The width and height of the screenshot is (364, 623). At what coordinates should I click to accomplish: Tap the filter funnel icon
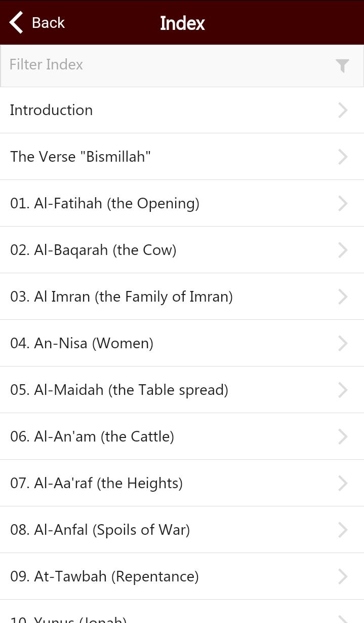click(342, 65)
